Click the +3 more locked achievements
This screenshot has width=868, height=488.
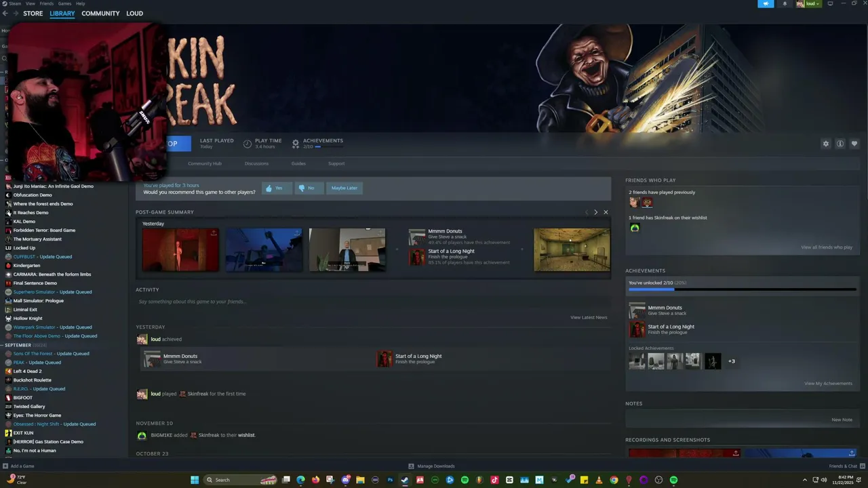coord(732,361)
